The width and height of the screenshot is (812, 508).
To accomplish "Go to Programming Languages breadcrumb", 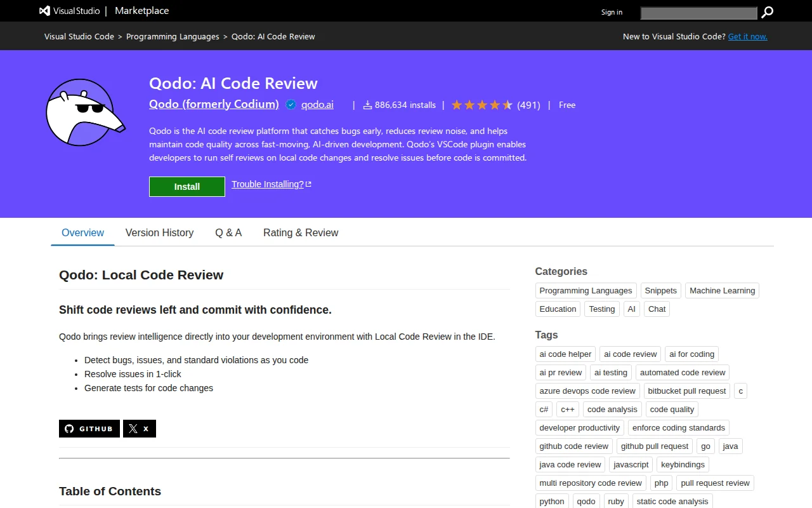I will click(173, 36).
